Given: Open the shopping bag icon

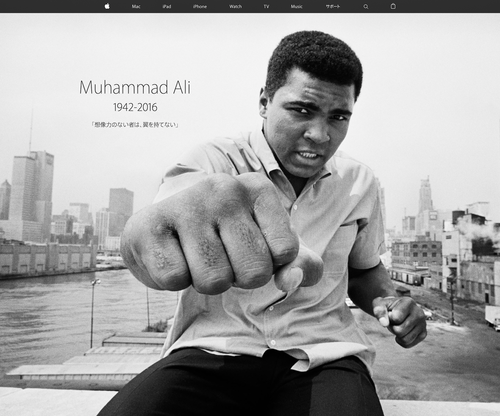Looking at the screenshot, I should pyautogui.click(x=393, y=6).
